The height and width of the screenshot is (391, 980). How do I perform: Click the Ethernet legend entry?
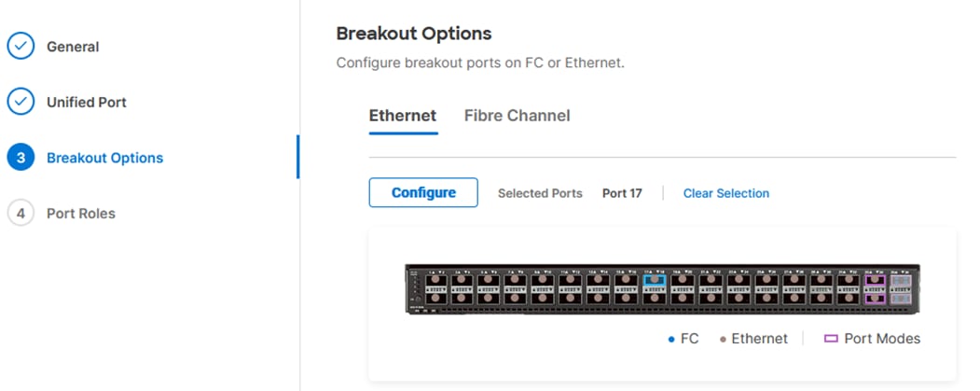(x=753, y=339)
